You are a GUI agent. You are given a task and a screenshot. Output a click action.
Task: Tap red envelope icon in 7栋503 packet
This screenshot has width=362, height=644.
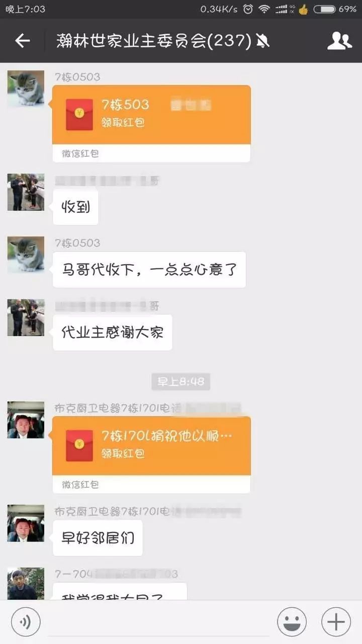[79, 114]
